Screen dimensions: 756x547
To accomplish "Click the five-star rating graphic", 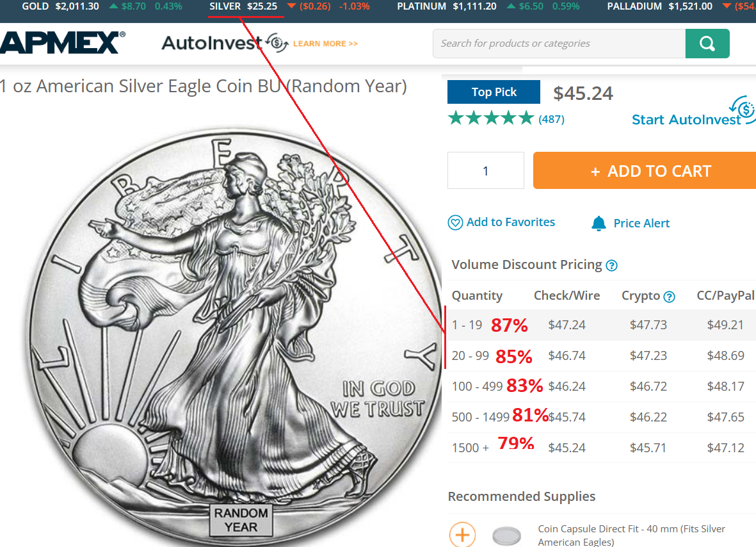I will point(491,118).
